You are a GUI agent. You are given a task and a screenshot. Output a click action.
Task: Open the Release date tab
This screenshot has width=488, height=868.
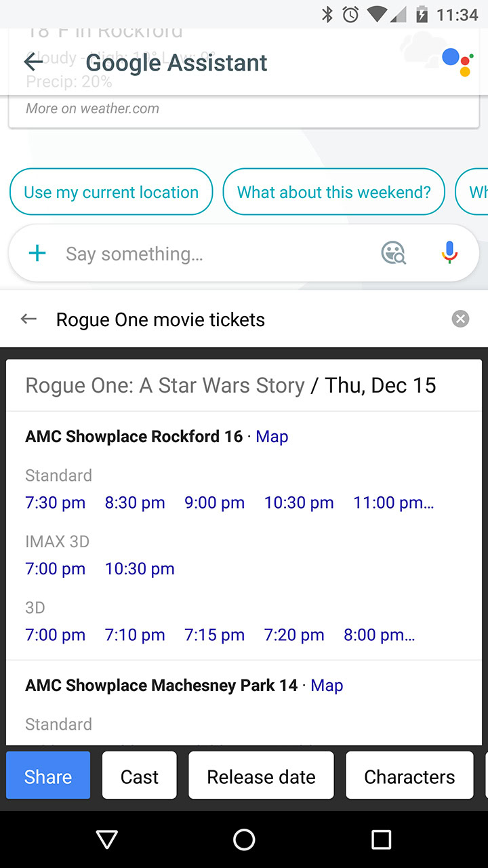pos(261,776)
